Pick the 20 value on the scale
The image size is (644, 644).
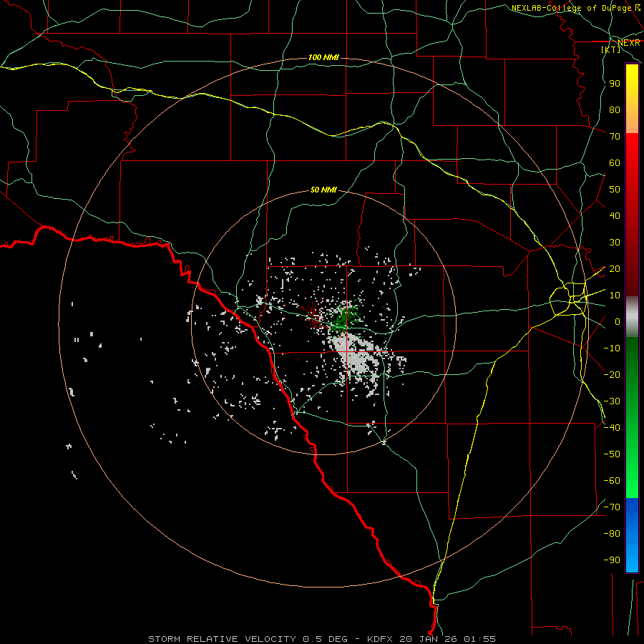click(x=615, y=268)
